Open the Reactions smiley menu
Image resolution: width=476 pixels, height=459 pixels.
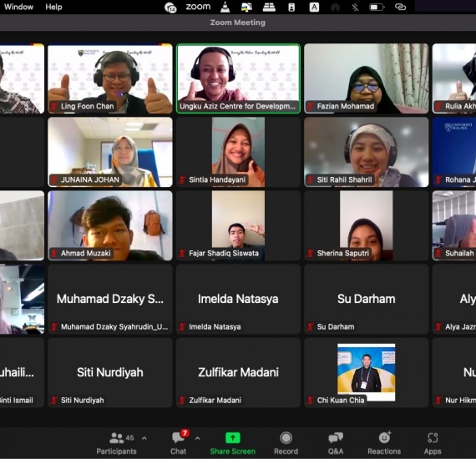[x=384, y=438]
